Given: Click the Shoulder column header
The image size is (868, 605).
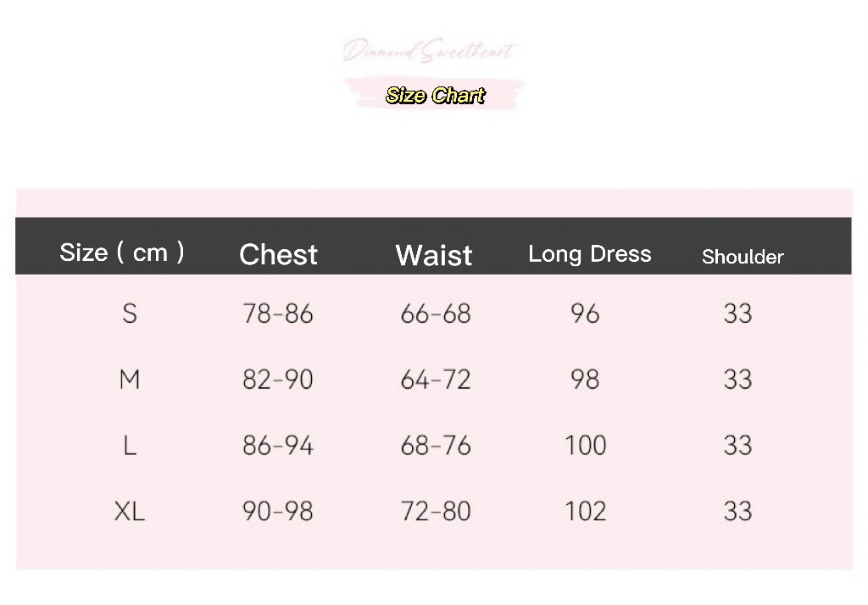Looking at the screenshot, I should [743, 257].
